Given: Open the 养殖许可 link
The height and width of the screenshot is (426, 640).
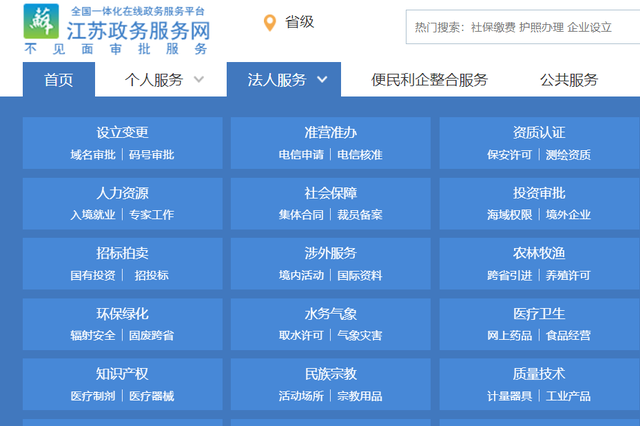Looking at the screenshot, I should coord(568,275).
